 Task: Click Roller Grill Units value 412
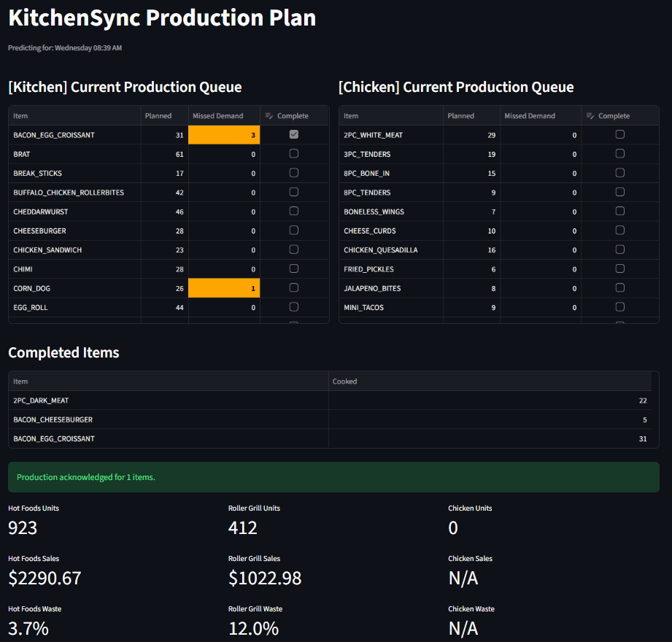coord(242,527)
